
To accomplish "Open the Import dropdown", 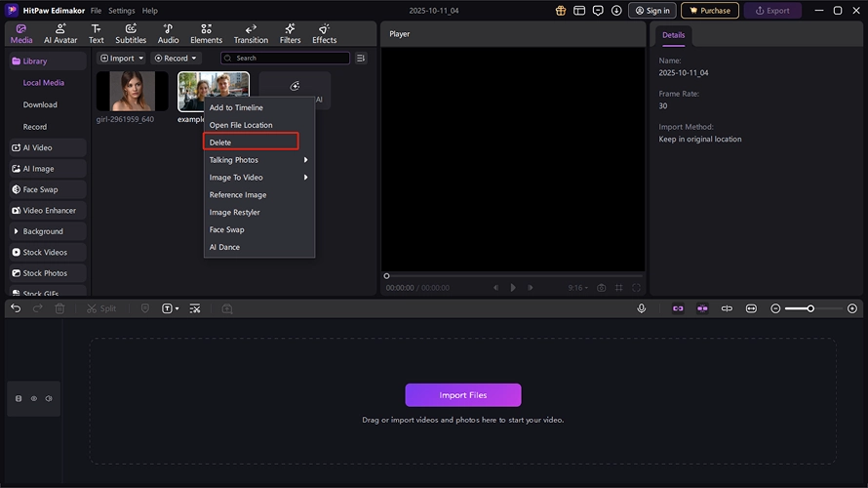I will coord(121,59).
